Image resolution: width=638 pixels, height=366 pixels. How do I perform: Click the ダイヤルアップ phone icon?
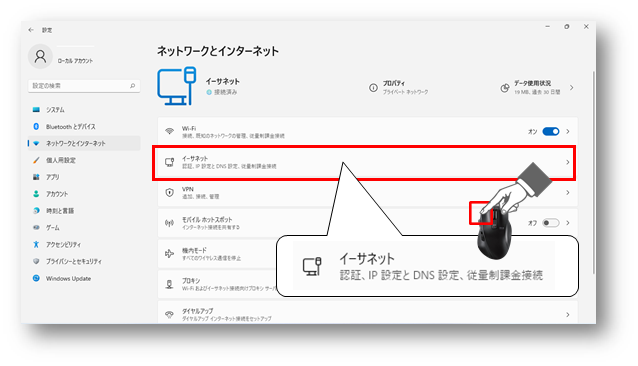click(169, 314)
